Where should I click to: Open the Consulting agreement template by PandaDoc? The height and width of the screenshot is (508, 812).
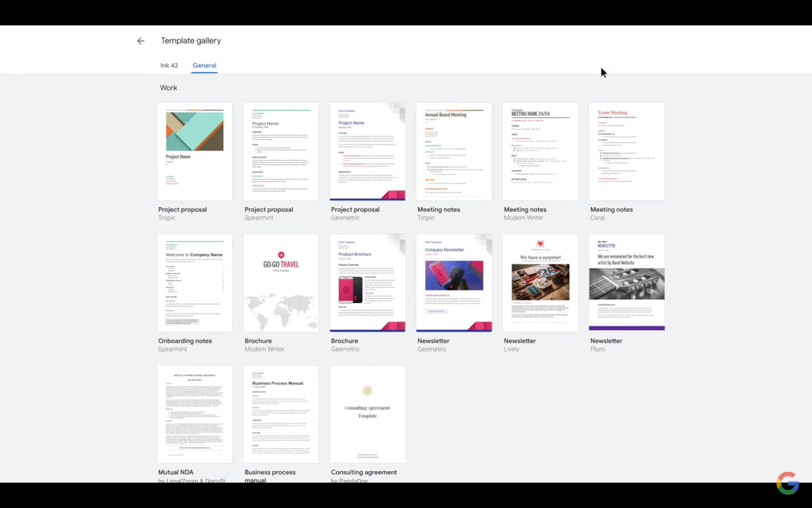[367, 414]
